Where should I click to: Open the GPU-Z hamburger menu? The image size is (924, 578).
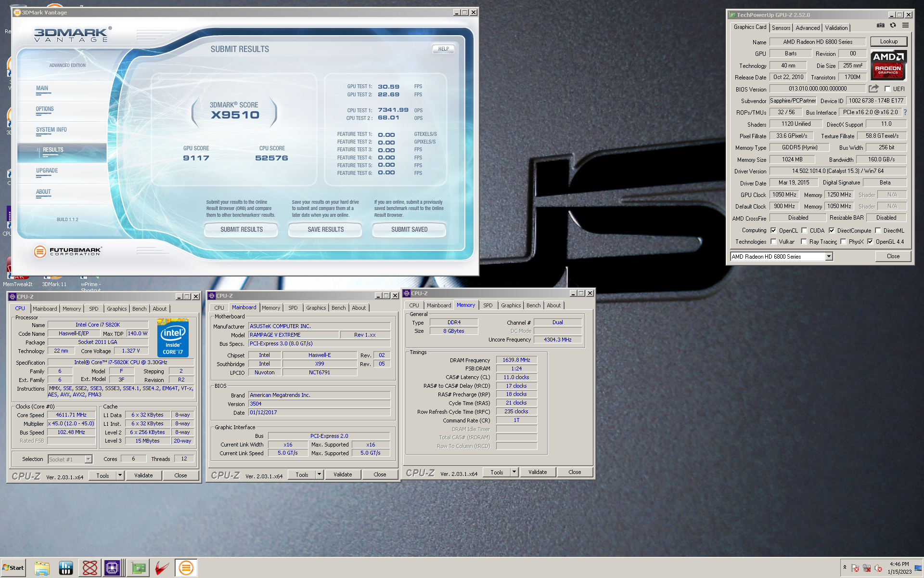coord(905,26)
